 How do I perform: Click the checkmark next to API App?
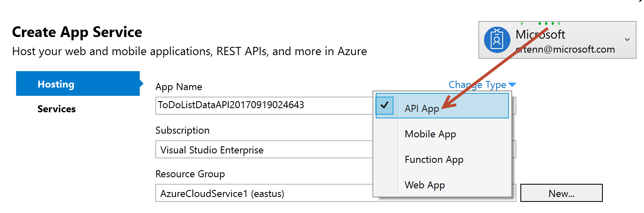coord(385,105)
